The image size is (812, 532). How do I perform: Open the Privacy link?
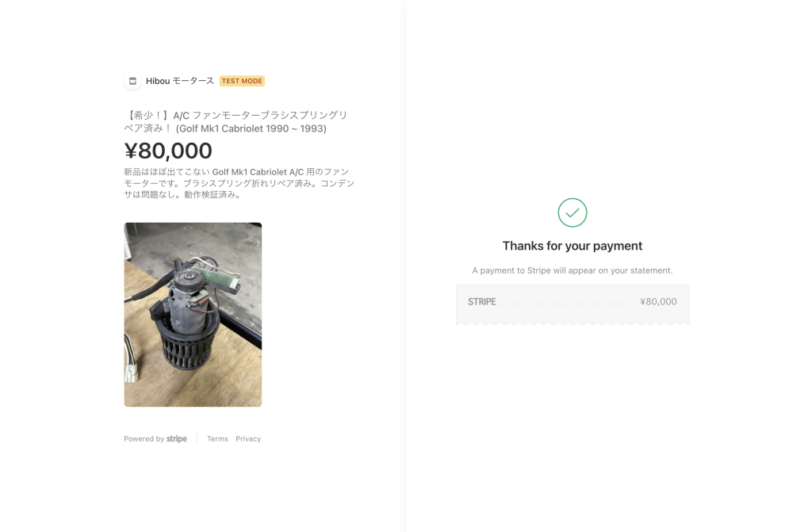(x=248, y=438)
